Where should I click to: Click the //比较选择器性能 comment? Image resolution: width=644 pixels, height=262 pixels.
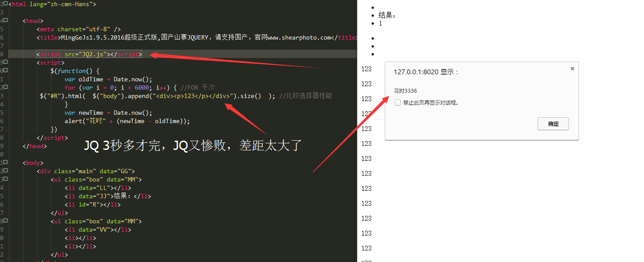click(x=306, y=96)
